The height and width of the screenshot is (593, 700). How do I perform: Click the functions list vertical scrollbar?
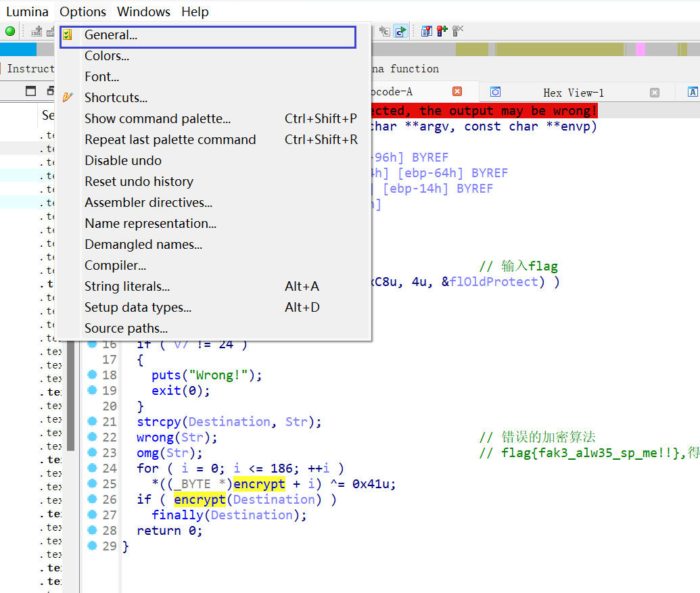click(70, 392)
